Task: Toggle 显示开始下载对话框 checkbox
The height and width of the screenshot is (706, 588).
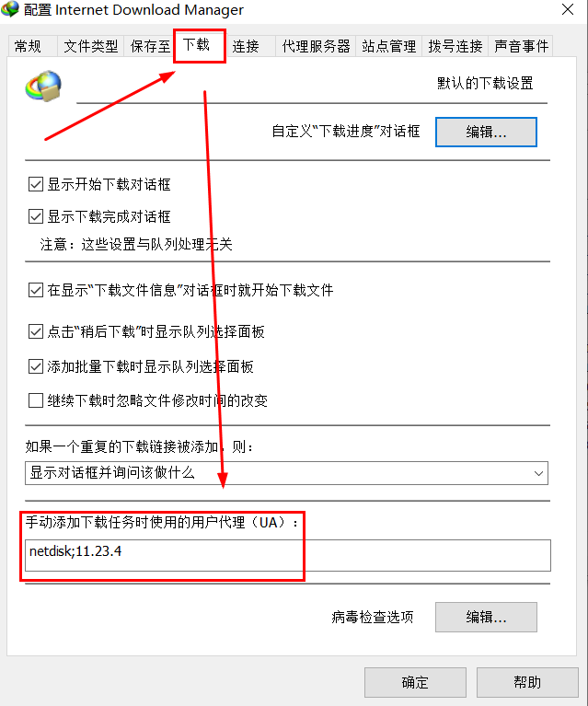Action: coord(36,184)
